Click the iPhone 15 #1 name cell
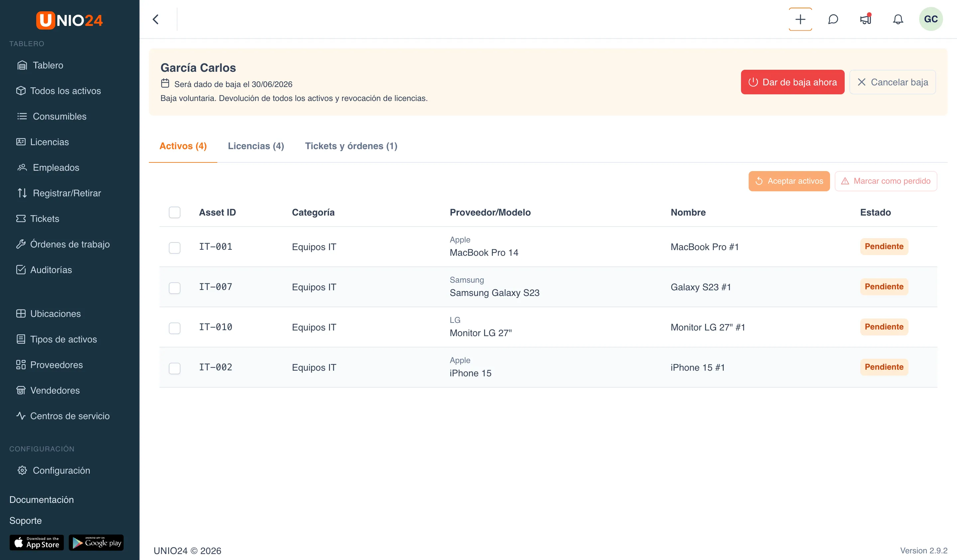This screenshot has height=560, width=957. [x=697, y=367]
